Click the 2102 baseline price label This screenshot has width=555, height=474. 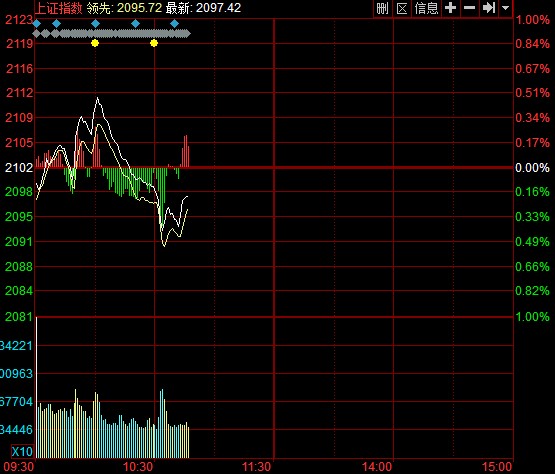pyautogui.click(x=19, y=167)
